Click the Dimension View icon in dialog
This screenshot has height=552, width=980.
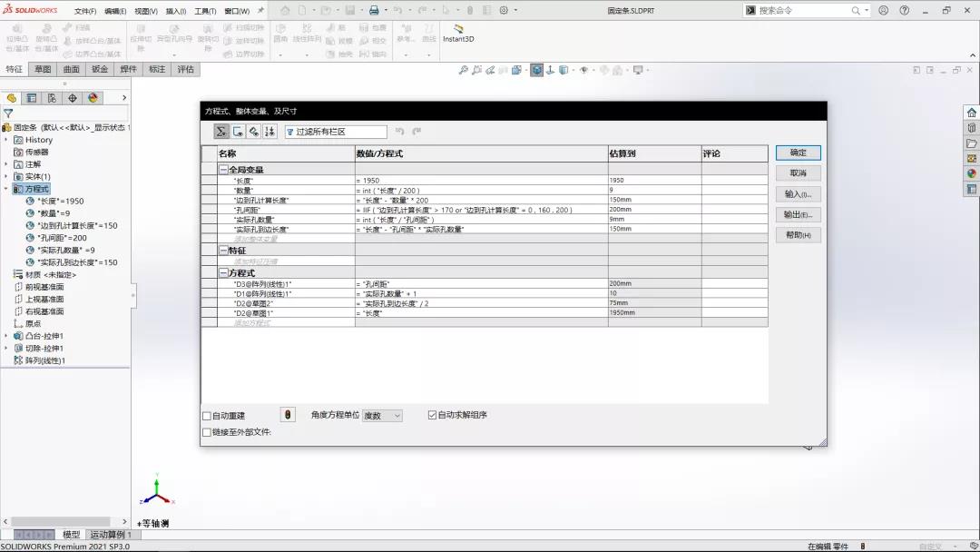coord(254,132)
